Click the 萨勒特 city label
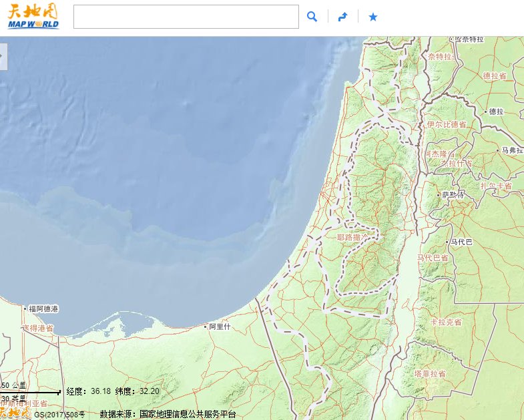 (x=453, y=195)
